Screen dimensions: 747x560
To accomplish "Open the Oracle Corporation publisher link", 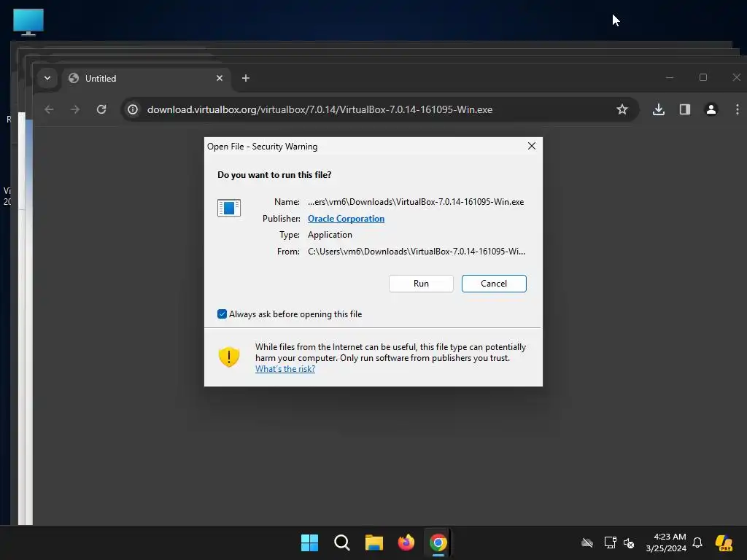I will (x=346, y=219).
